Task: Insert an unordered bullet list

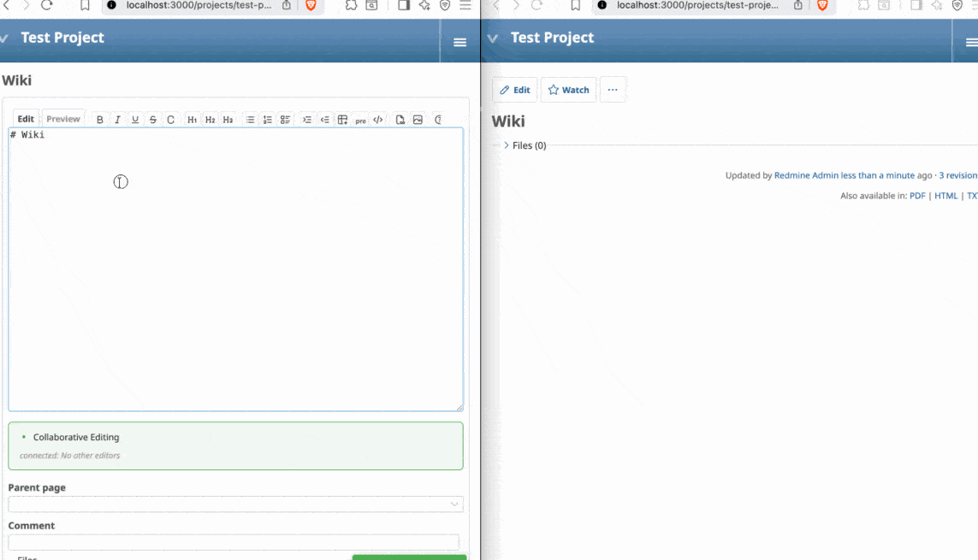Action: [x=250, y=120]
